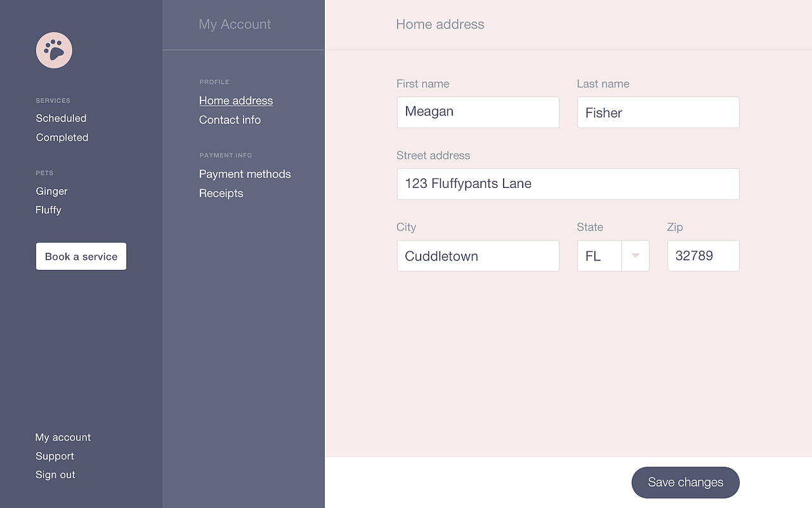Screen dimensions: 812x508
Task: Open Payment methods
Action: click(x=245, y=174)
